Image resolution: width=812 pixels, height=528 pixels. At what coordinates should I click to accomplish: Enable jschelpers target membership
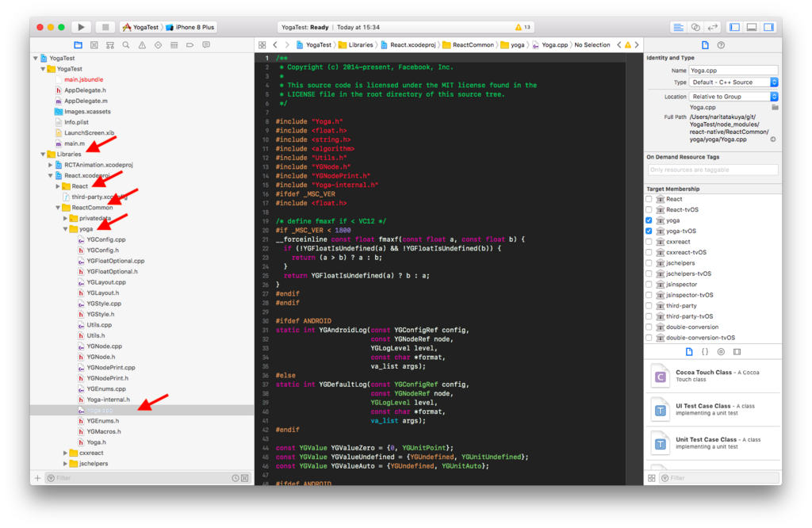pos(649,263)
